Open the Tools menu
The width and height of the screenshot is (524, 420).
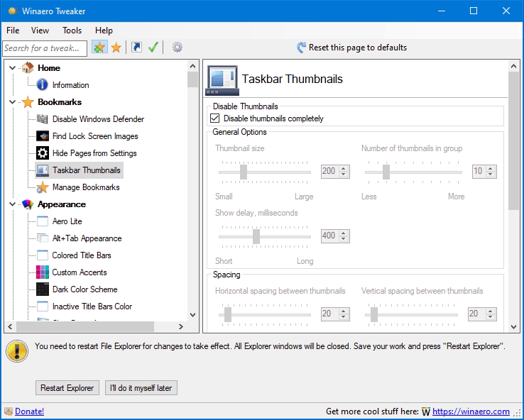72,31
